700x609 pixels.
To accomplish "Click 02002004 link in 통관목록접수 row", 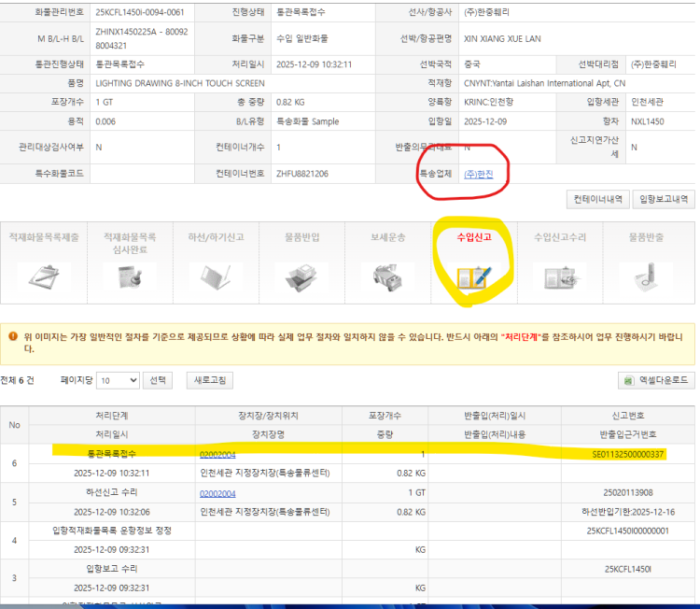I will (217, 454).
